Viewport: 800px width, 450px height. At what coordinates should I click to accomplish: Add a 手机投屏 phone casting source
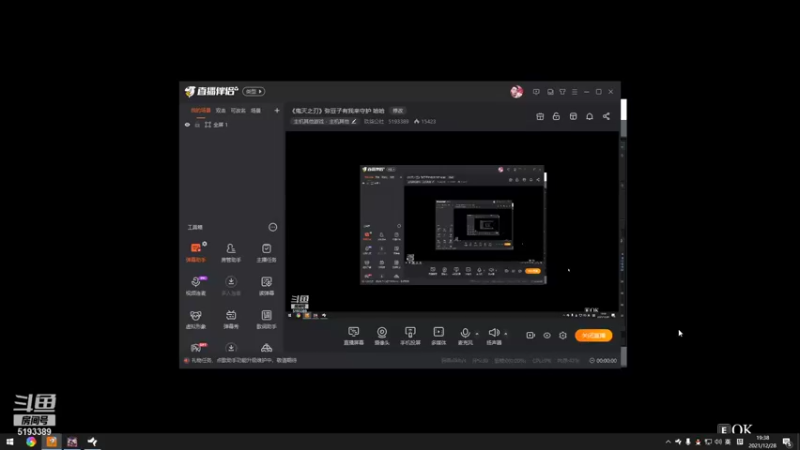click(x=410, y=336)
